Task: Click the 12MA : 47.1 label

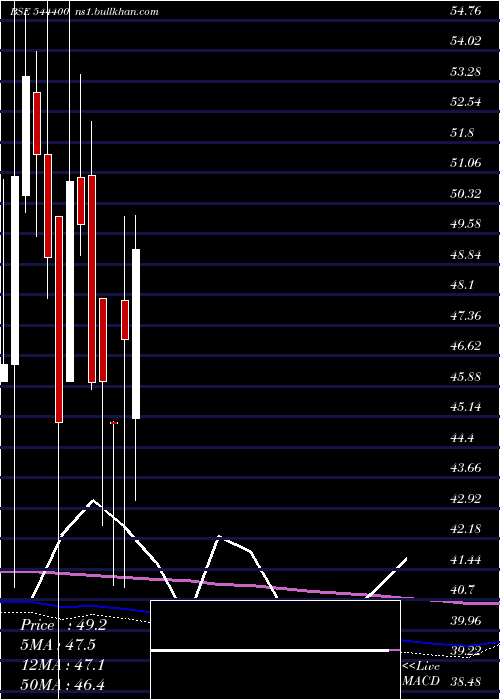Action: coord(62,665)
